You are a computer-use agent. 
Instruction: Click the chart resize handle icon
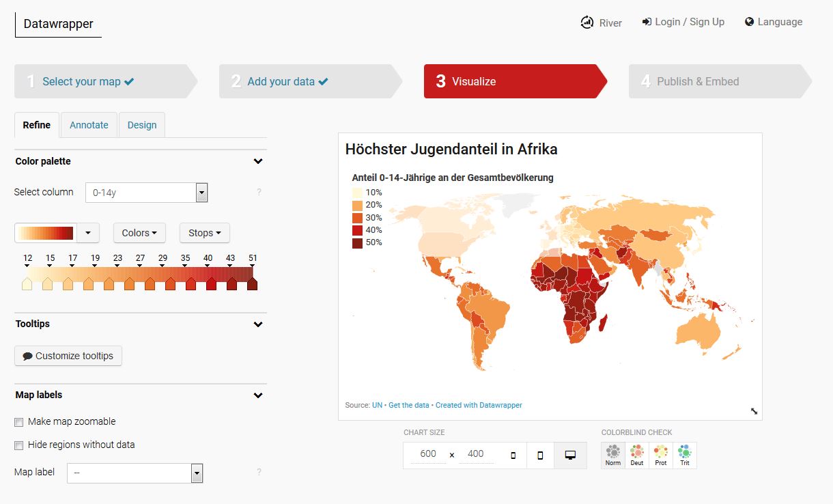pyautogui.click(x=754, y=411)
